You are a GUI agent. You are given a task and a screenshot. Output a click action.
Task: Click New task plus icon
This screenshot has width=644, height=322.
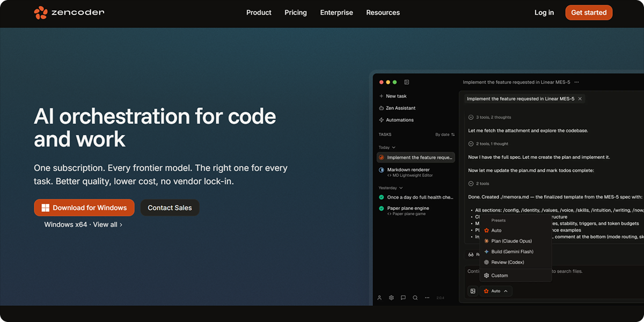tap(381, 96)
